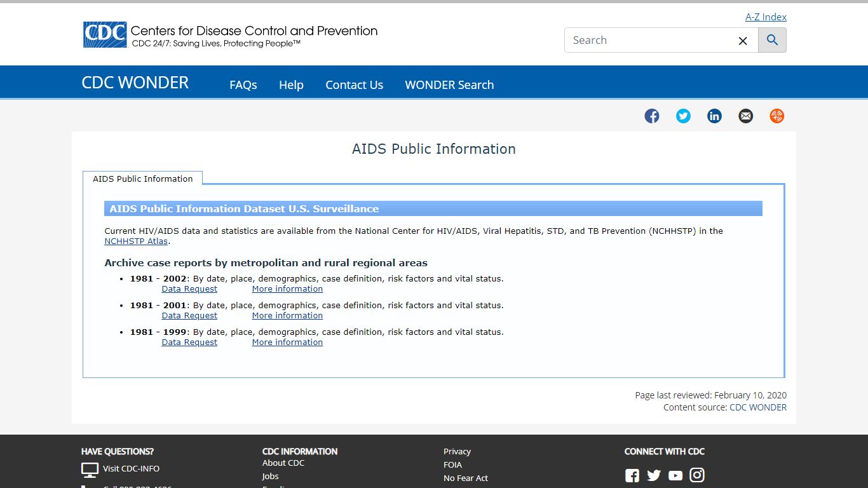Open More information for 1981 - 1999
The width and height of the screenshot is (868, 488).
click(x=287, y=342)
